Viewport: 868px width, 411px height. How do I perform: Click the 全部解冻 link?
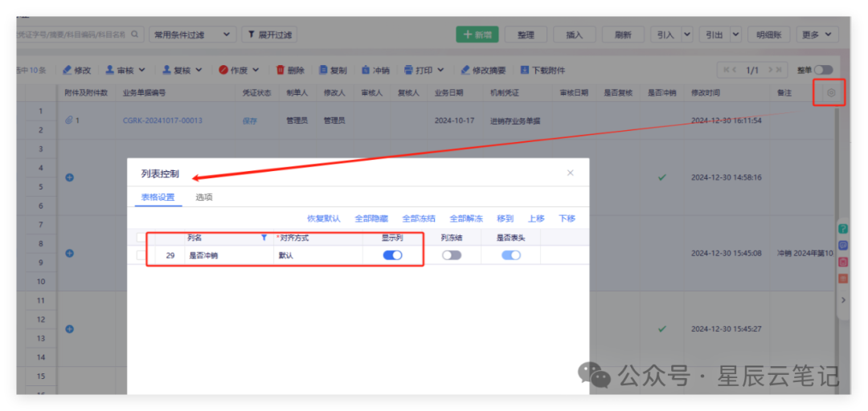466,218
